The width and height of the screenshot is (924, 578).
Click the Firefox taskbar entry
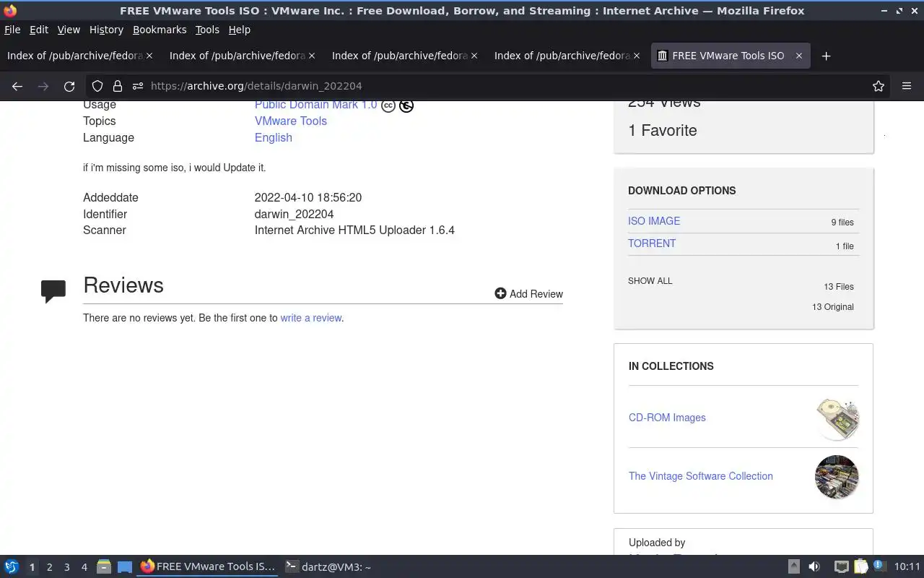tap(208, 567)
